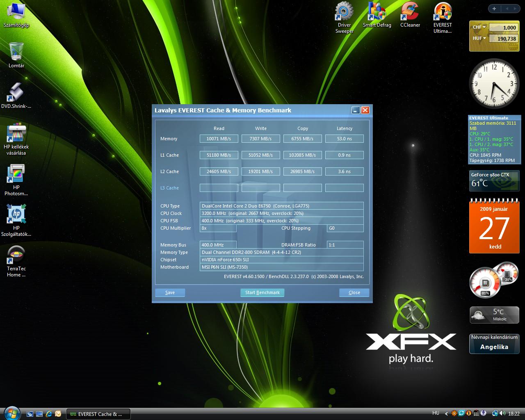Click the L1 Cache Copy value 102085 MB/s
Image resolution: width=525 pixels, height=420 pixels.
[302, 155]
